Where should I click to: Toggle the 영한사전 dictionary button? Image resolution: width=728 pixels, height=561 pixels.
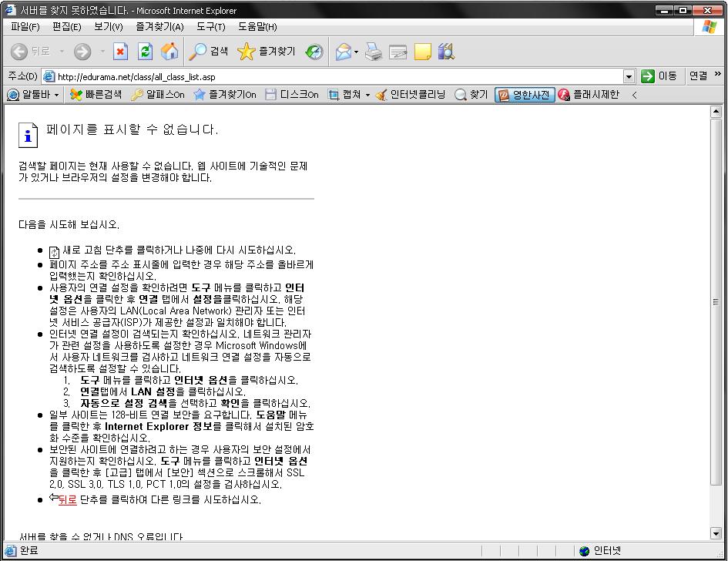[x=525, y=95]
